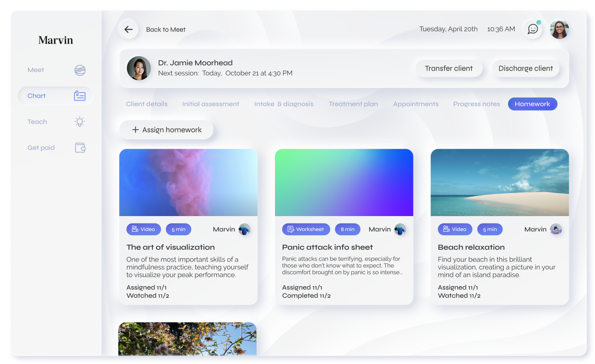The image size is (595, 364).
Task: Click the back arrow icon
Action: click(128, 29)
